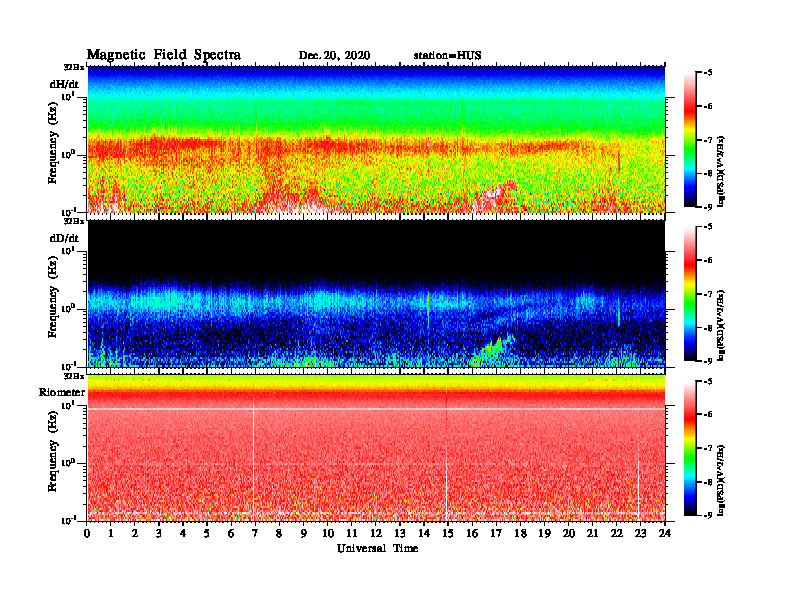
Task: Click the green rising burst near 17 UT in dD/dt panel
Action: click(492, 350)
